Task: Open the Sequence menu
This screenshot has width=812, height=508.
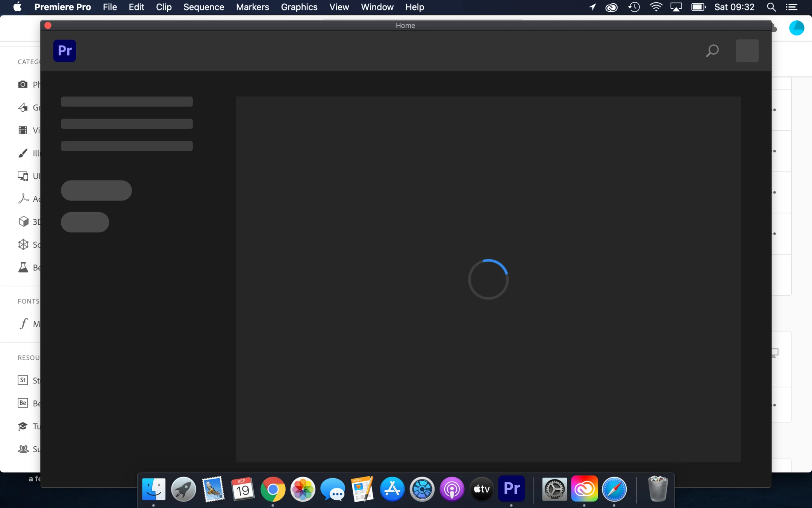Action: pos(204,7)
